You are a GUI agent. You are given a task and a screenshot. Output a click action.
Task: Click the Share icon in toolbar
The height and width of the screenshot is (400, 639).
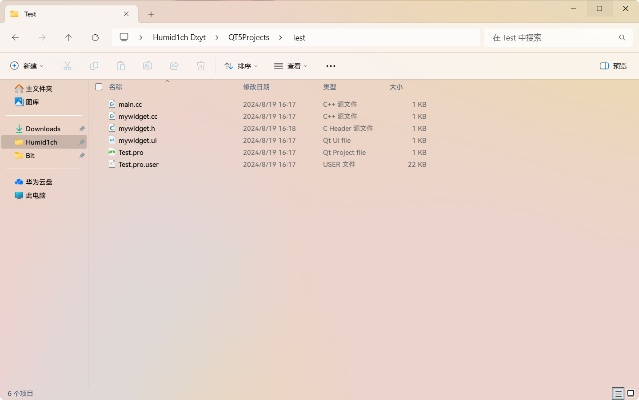point(174,66)
